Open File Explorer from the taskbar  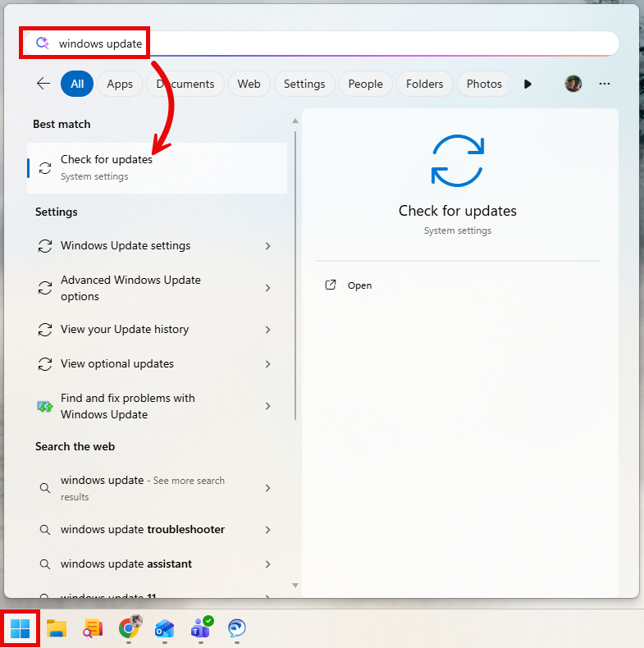pyautogui.click(x=57, y=629)
